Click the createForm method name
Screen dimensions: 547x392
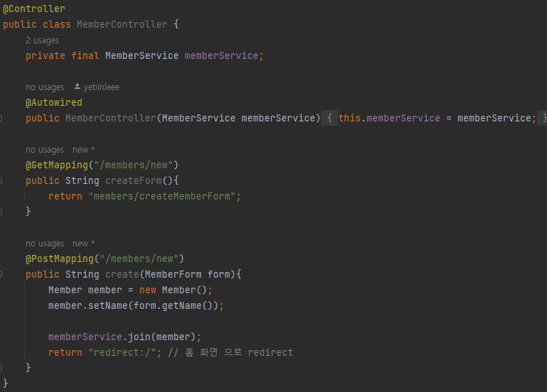click(x=134, y=180)
